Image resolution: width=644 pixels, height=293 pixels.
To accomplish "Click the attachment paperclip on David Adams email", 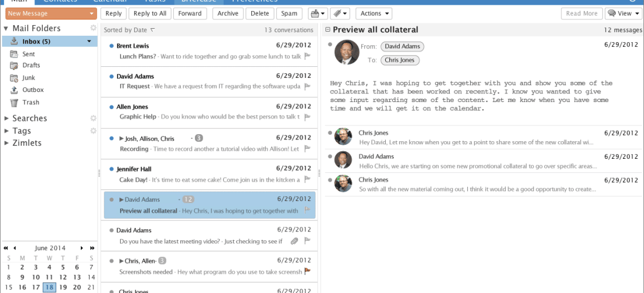I will tap(294, 241).
